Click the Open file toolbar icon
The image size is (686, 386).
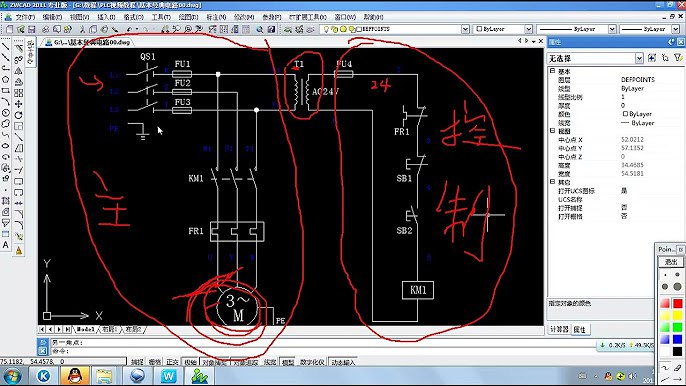21,29
